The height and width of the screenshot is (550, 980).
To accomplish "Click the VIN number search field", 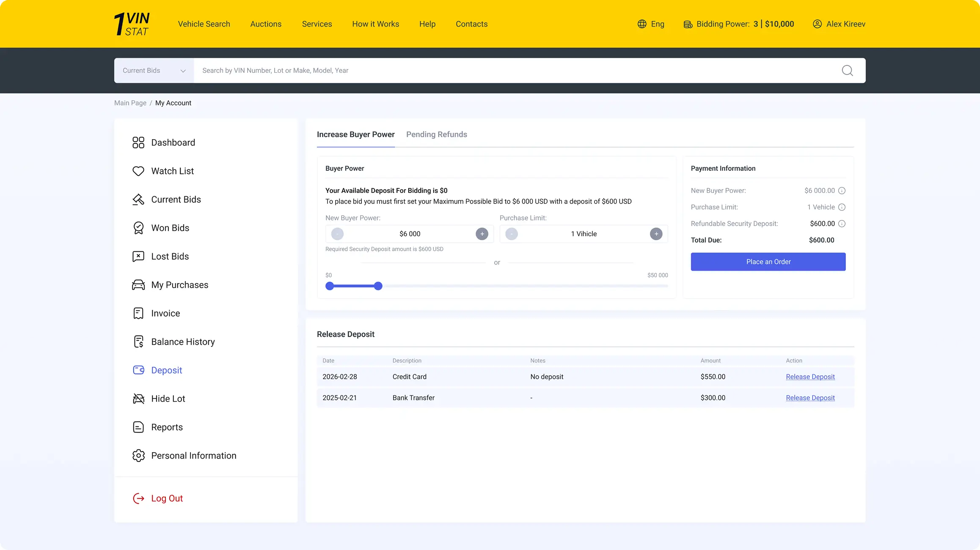I will (508, 71).
